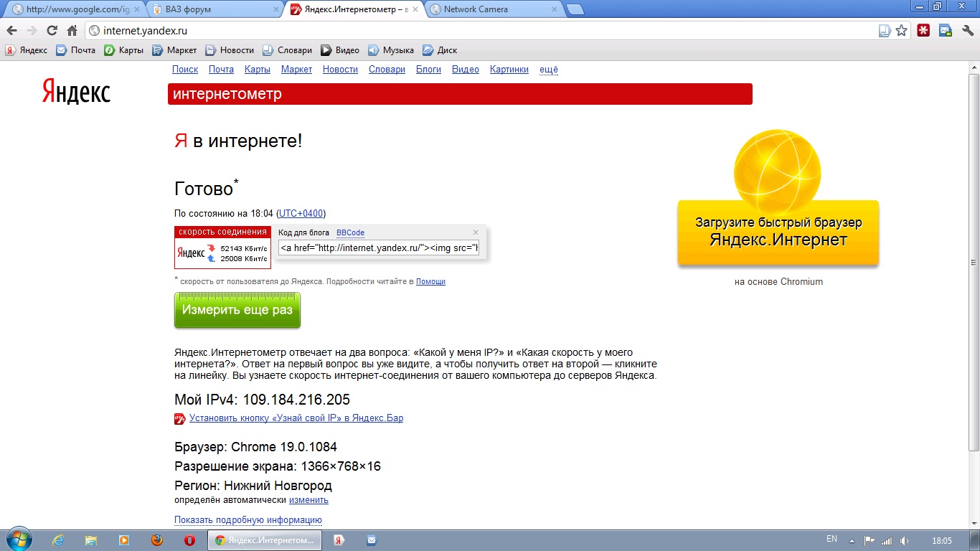Expand the ещё more-services link
980x551 pixels.
(x=549, y=70)
